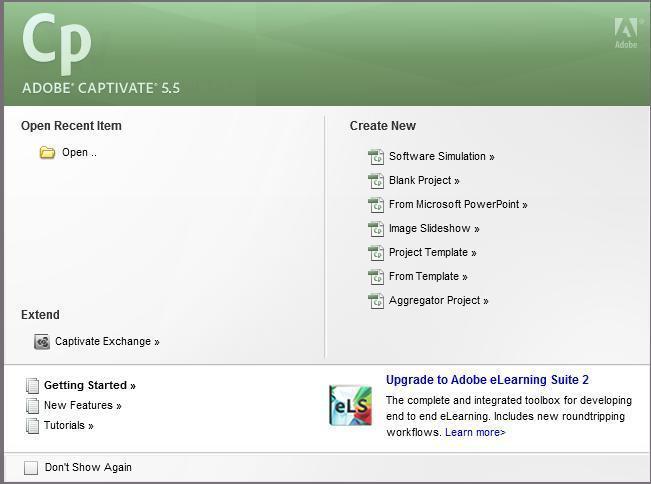The width and height of the screenshot is (651, 484).
Task: Click the Adobe logo in the header
Action: [626, 33]
